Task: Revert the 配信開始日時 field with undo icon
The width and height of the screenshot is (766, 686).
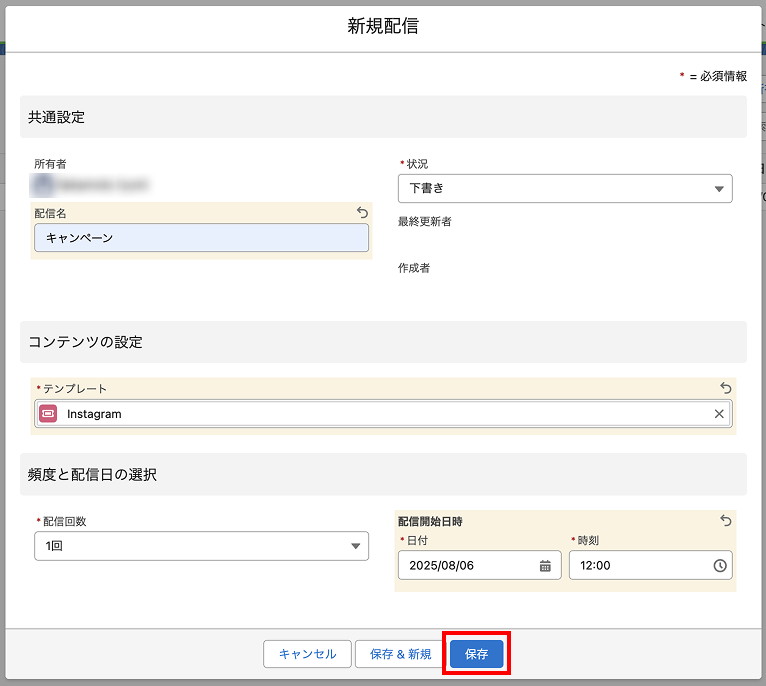Action: click(x=726, y=521)
